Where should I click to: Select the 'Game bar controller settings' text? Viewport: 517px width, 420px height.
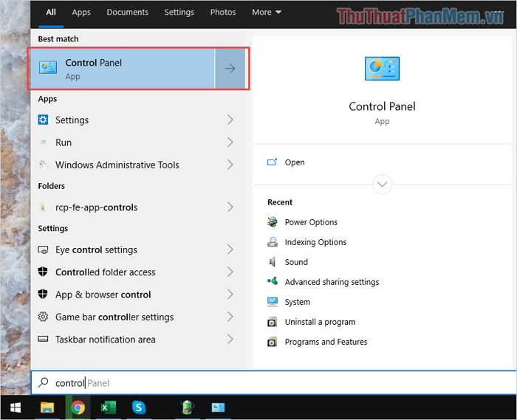click(114, 317)
